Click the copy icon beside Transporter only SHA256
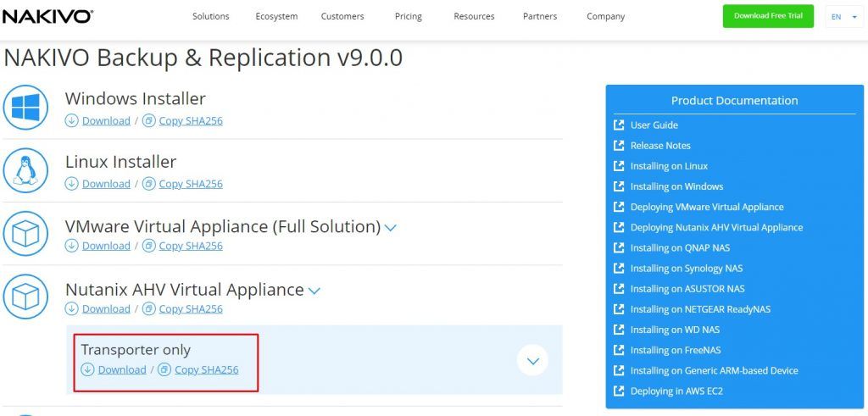Screen dimensions: 868x416 [164, 369]
